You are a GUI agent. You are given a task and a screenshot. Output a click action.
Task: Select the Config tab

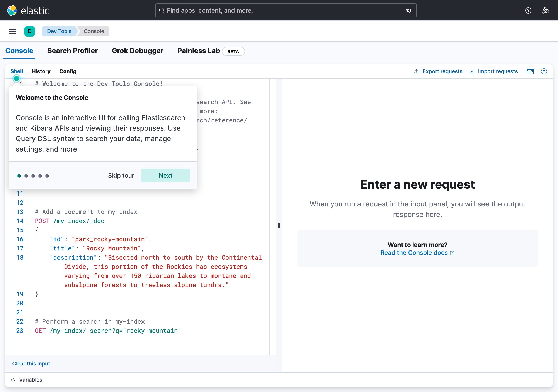tap(68, 71)
